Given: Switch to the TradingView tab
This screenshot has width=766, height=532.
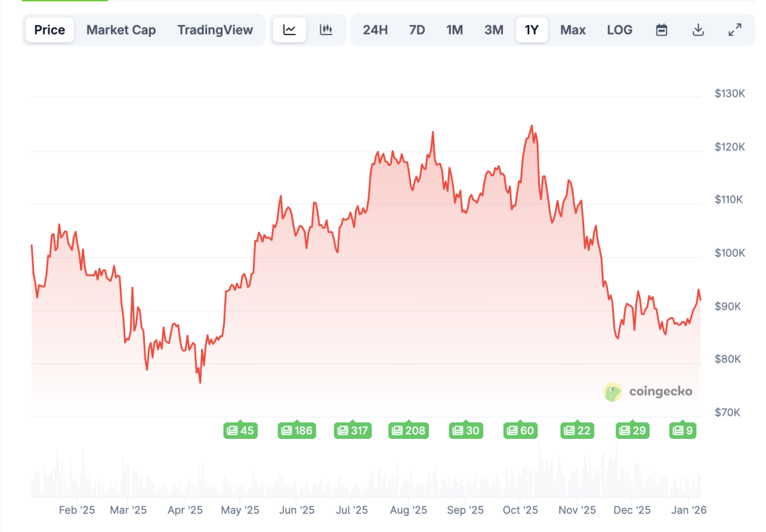Looking at the screenshot, I should [215, 29].
